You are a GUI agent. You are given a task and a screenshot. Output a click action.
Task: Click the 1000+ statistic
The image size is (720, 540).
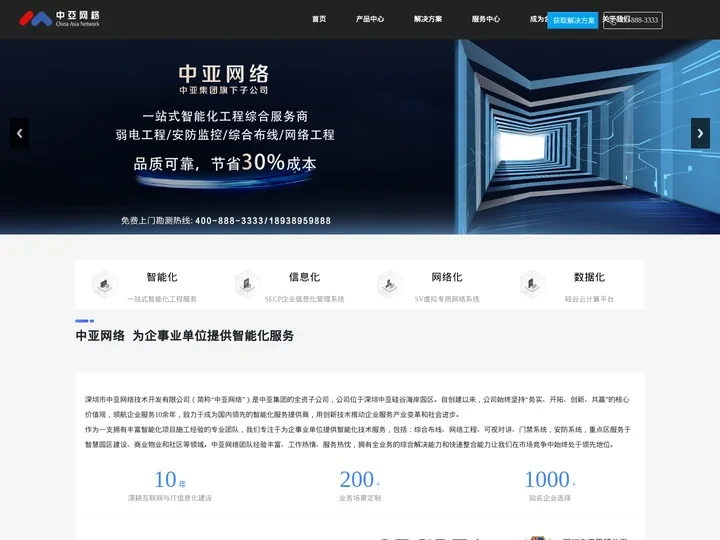550,479
